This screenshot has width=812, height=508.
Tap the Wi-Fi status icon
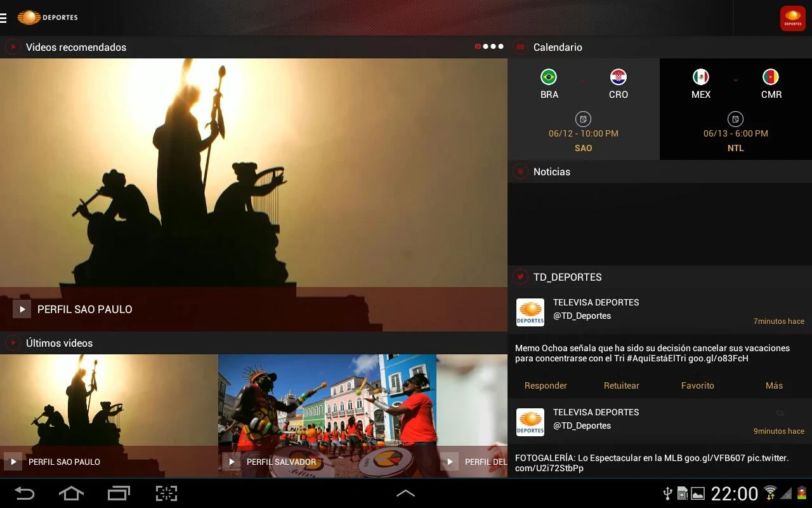click(x=770, y=493)
